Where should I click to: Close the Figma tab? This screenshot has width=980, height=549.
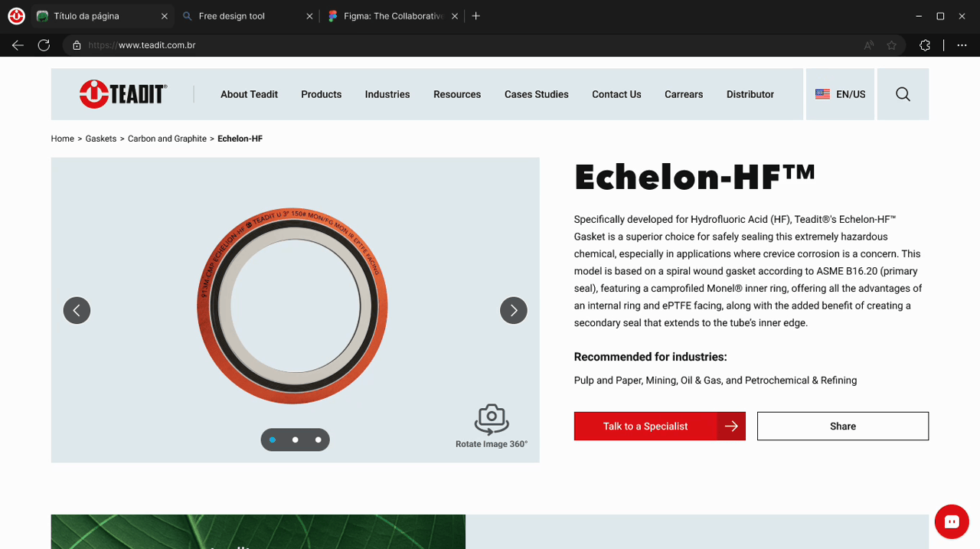coord(455,16)
